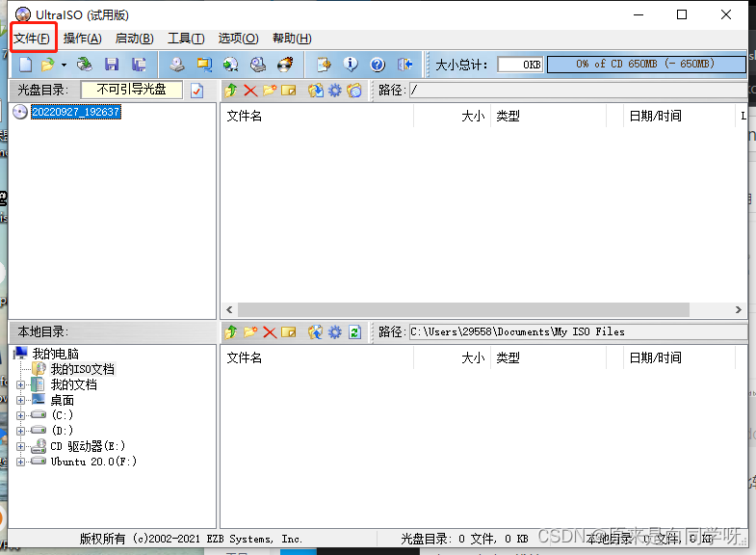Click the Save floppy disk icon
Image resolution: width=756 pixels, height=555 pixels.
[x=112, y=65]
